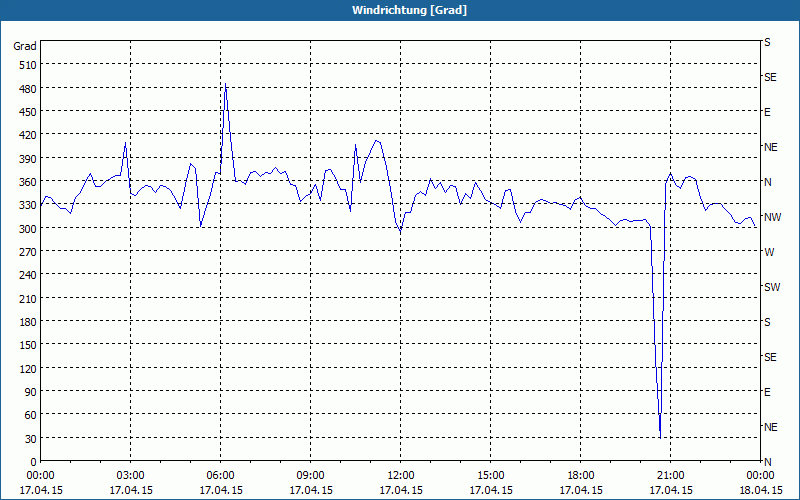Select the 270 y-axis tick label
This screenshot has width=800, height=500.
click(29, 252)
